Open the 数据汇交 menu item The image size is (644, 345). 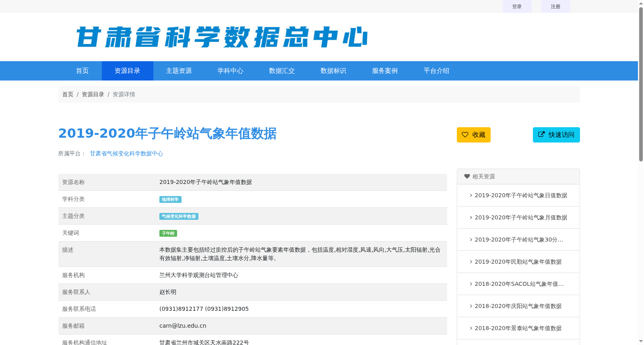(282, 71)
